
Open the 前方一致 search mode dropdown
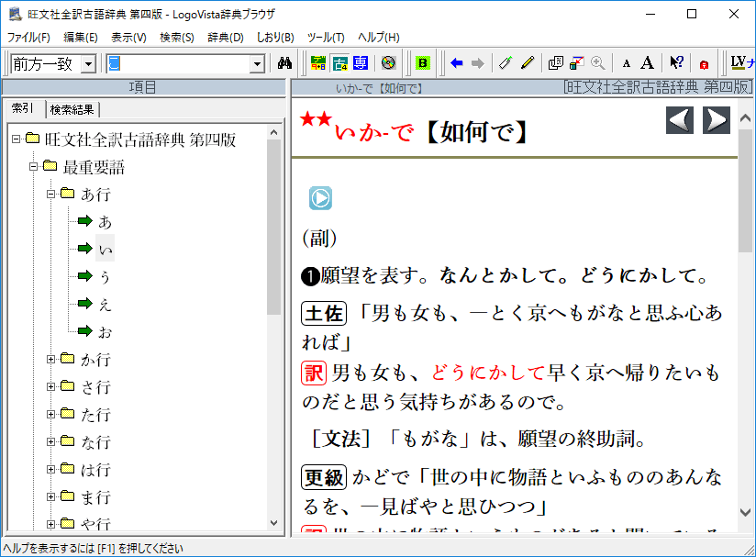click(88, 64)
